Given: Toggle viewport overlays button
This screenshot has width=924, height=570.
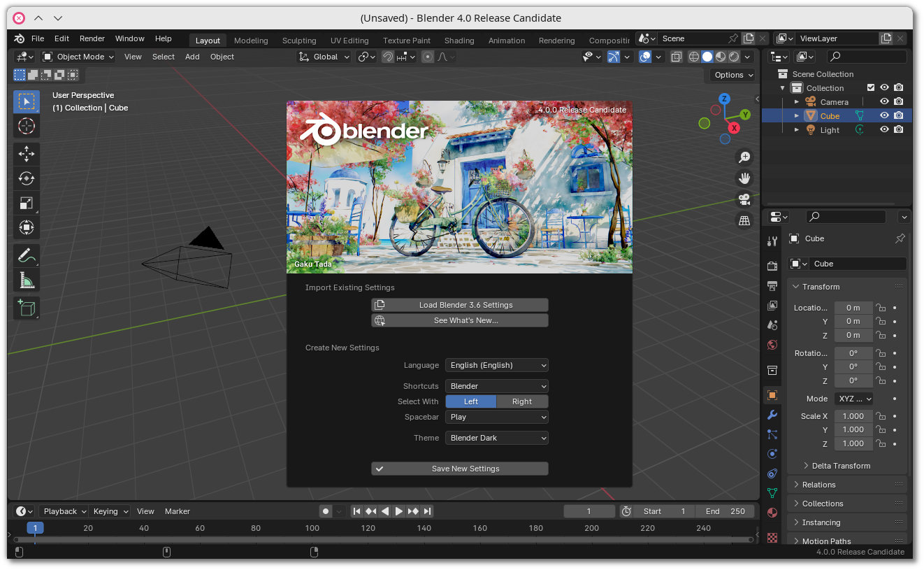Looking at the screenshot, I should pyautogui.click(x=645, y=57).
